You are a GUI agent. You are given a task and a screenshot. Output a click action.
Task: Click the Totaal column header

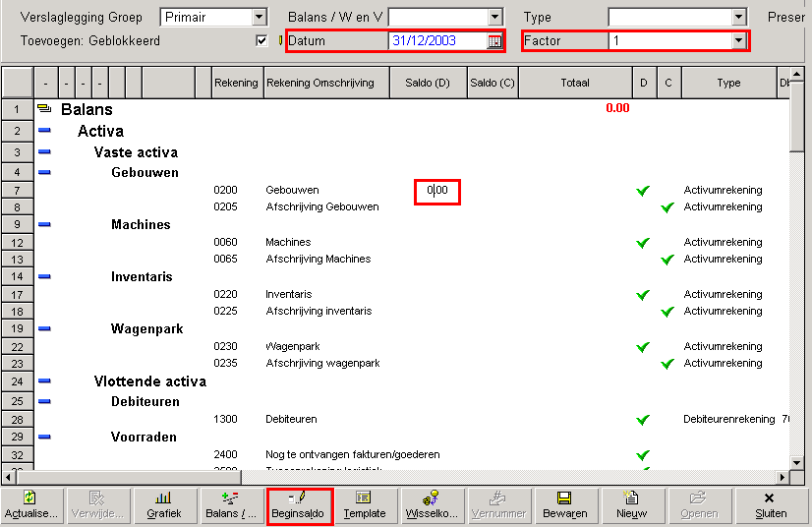pyautogui.click(x=575, y=83)
